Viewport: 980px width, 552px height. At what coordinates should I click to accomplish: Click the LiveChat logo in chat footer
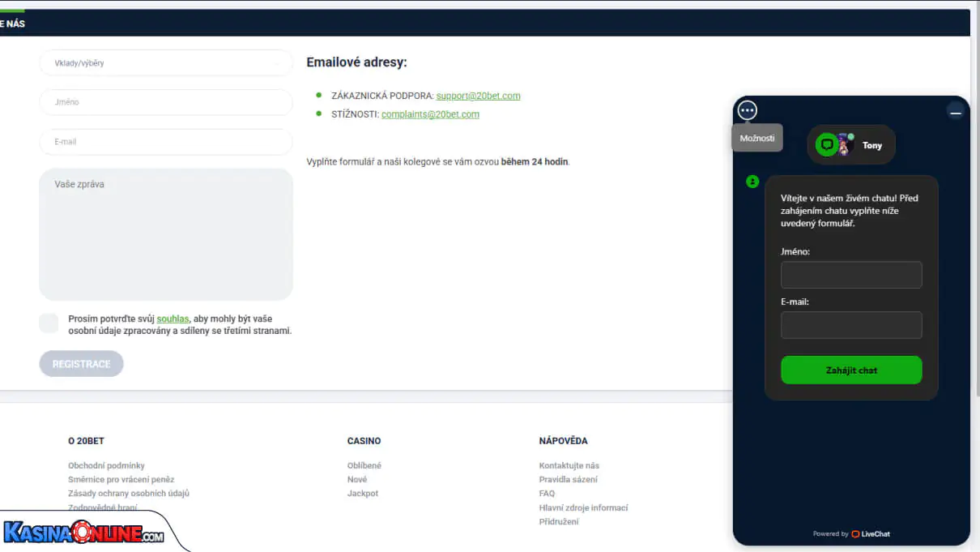(x=870, y=534)
